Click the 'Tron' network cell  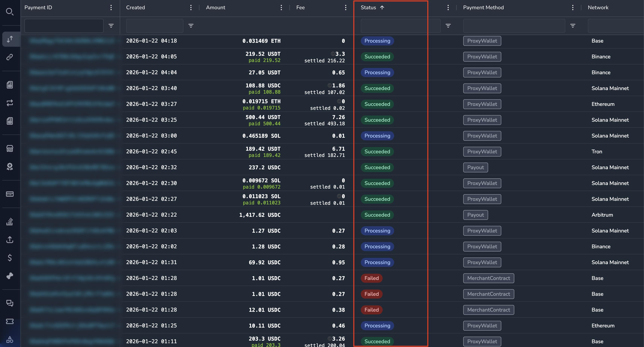(x=597, y=152)
